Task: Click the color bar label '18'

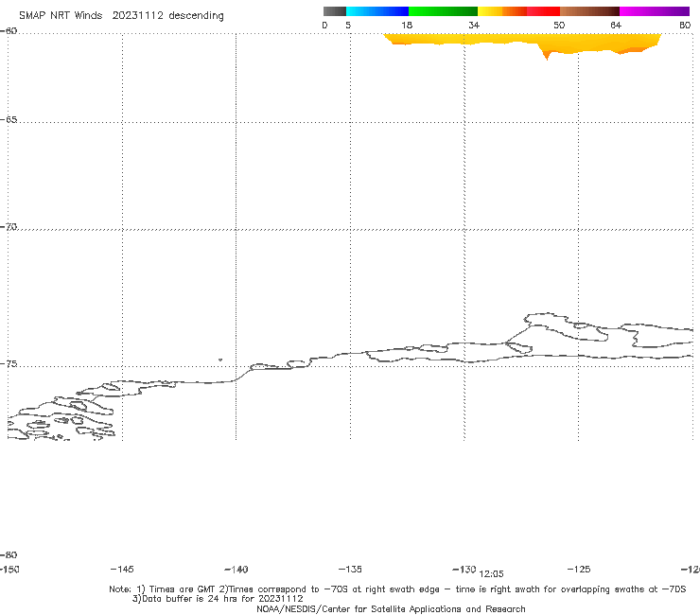Action: point(407,25)
